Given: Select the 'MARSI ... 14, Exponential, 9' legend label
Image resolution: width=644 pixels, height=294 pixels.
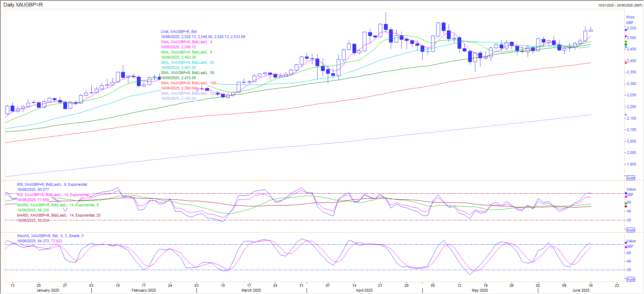Looking at the screenshot, I should click(58, 205).
